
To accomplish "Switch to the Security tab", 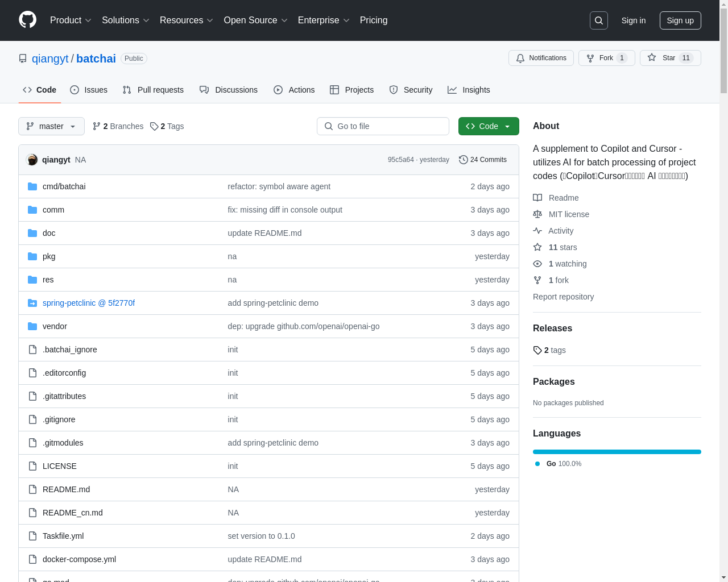I will click(411, 90).
